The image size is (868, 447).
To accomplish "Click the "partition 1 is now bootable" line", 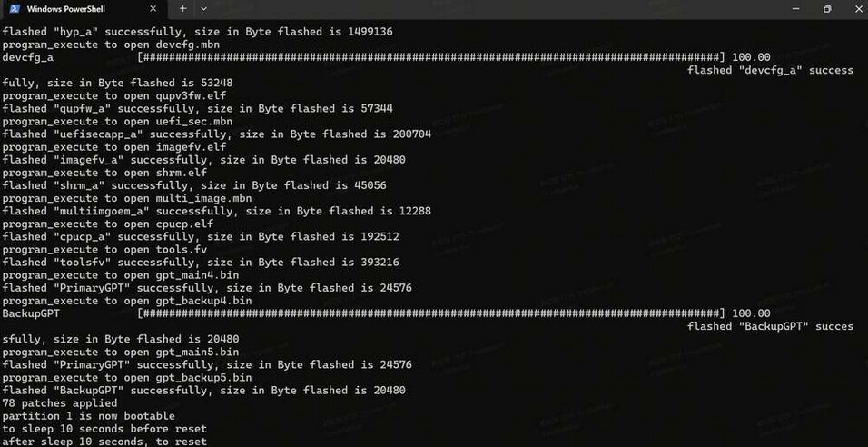I will 89,415.
